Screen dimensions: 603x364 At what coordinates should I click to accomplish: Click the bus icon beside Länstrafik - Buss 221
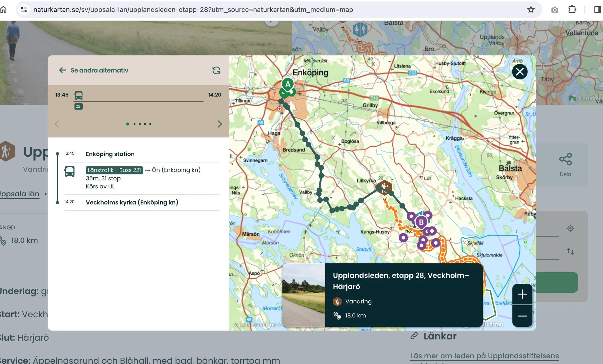[x=70, y=171]
